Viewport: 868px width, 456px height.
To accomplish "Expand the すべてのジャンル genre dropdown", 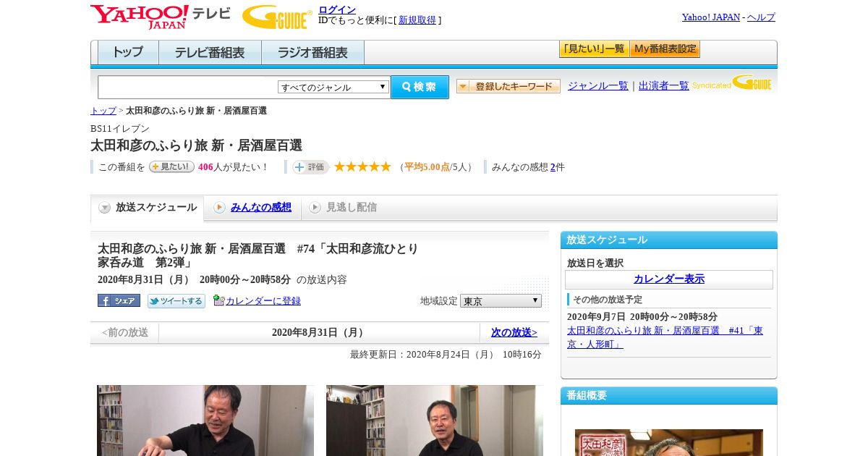I will pyautogui.click(x=333, y=87).
